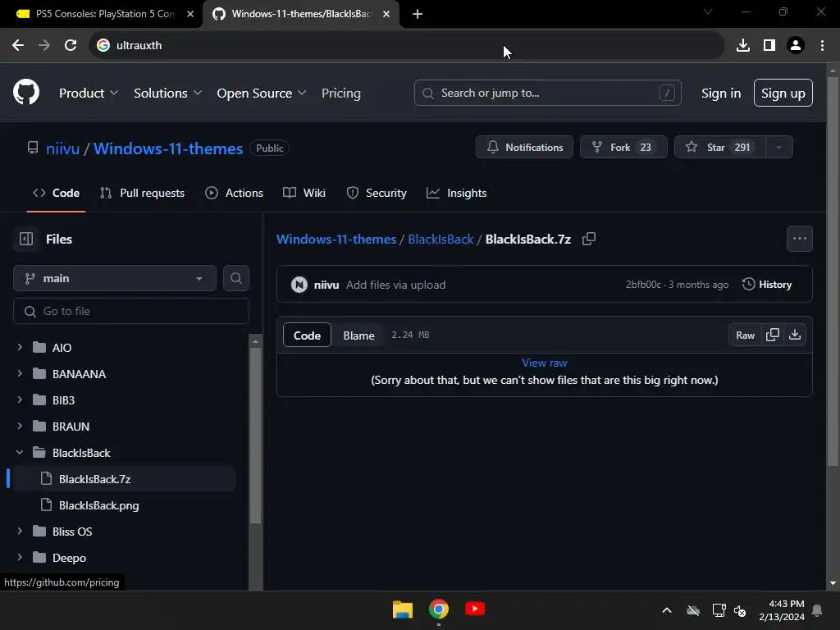Image resolution: width=840 pixels, height=630 pixels.
Task: Open main branch selector dropdown
Action: point(115,278)
